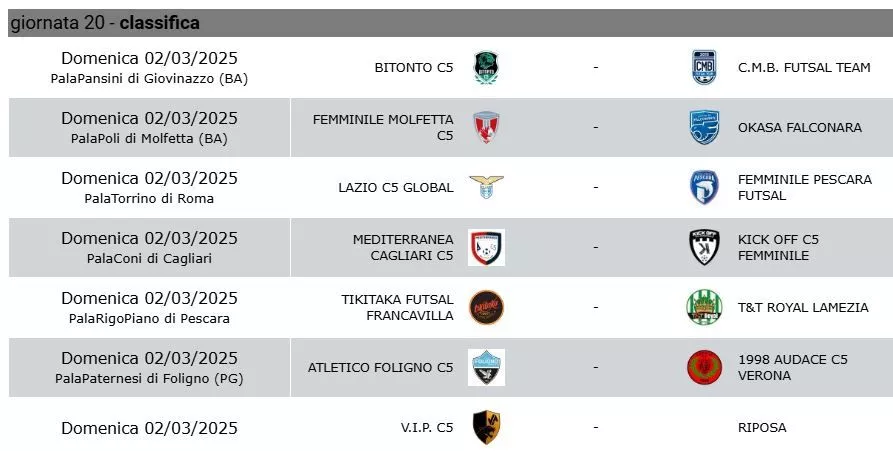Open the Femminile Pescara Futsal crest
The image size is (893, 451).
click(x=704, y=187)
